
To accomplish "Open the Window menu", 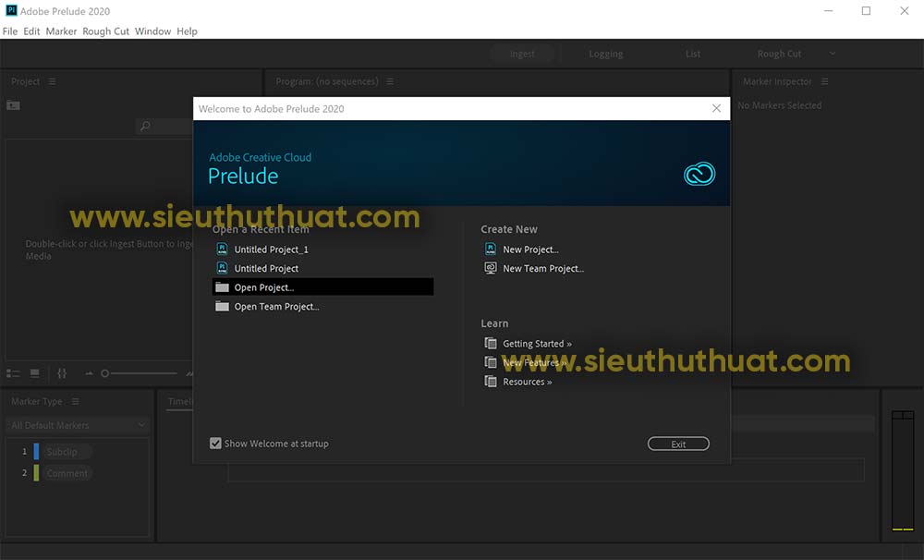I will point(152,31).
